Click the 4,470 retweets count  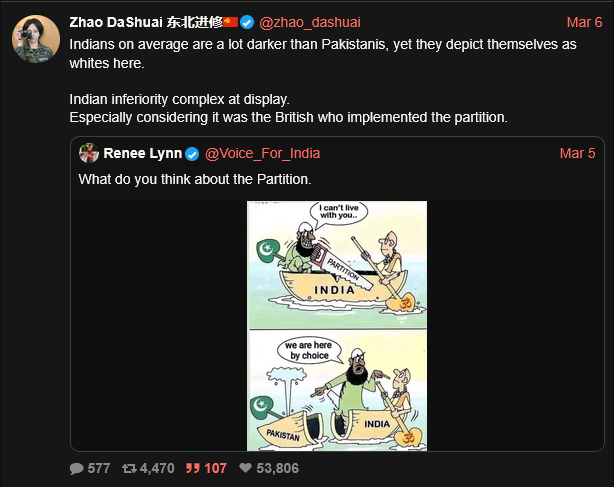pos(157,468)
